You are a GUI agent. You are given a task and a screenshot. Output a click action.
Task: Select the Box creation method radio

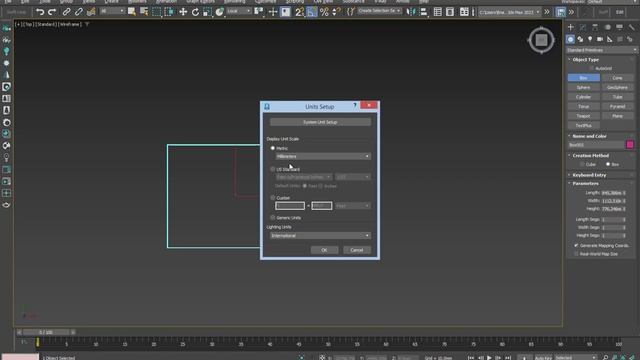click(608, 164)
